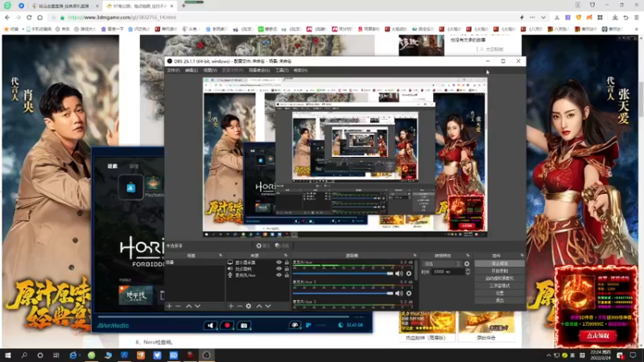
Task: Adjust the second mixer channel volume slider
Action: click(x=343, y=294)
